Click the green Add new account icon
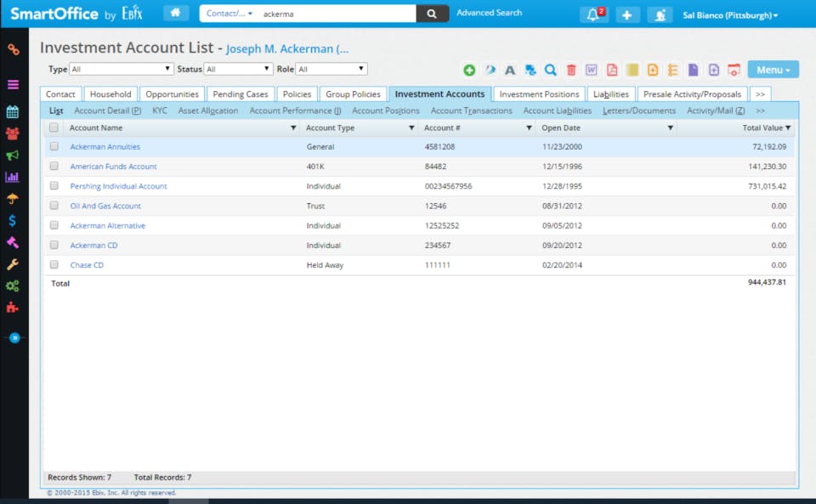 pos(469,70)
